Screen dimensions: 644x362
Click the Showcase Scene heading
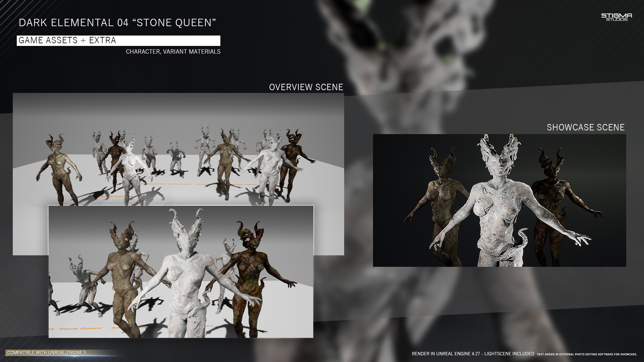pyautogui.click(x=585, y=127)
